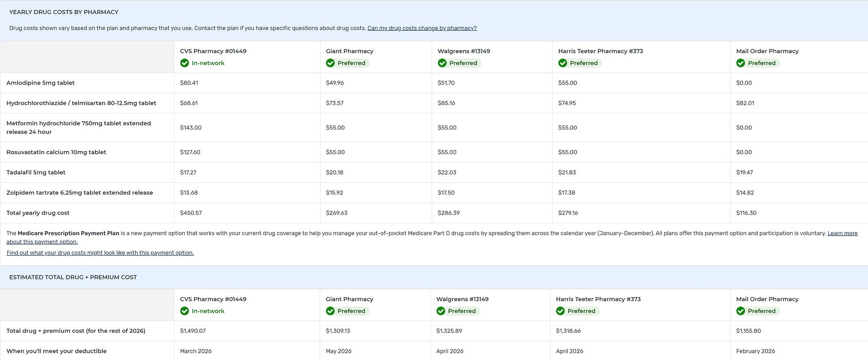Viewport: 868px width, 360px height.
Task: Click the $1,309.13 Giant Pharmacy total premium cost
Action: point(338,331)
